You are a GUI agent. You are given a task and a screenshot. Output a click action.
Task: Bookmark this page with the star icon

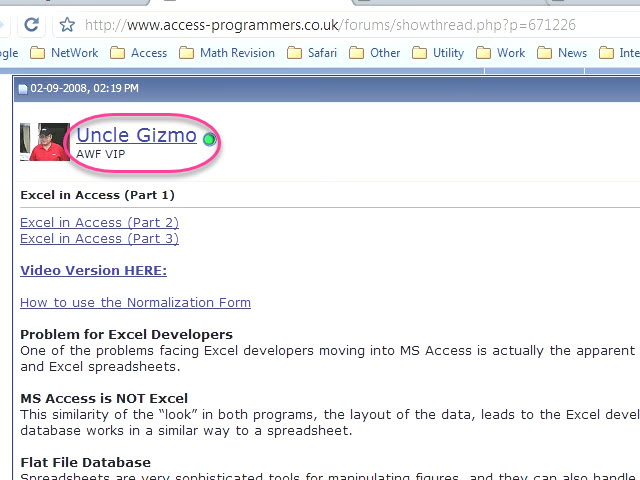pos(67,25)
